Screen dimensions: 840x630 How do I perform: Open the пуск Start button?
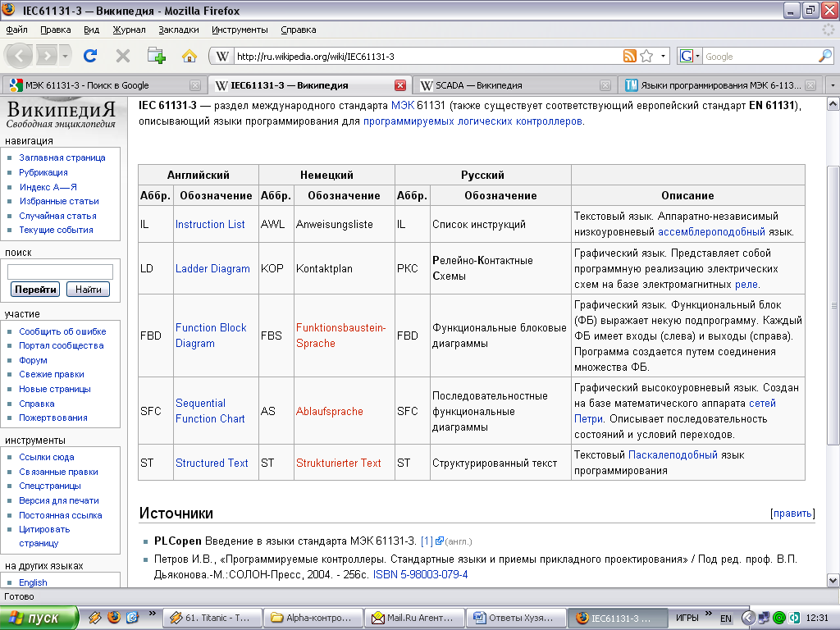tap(39, 618)
